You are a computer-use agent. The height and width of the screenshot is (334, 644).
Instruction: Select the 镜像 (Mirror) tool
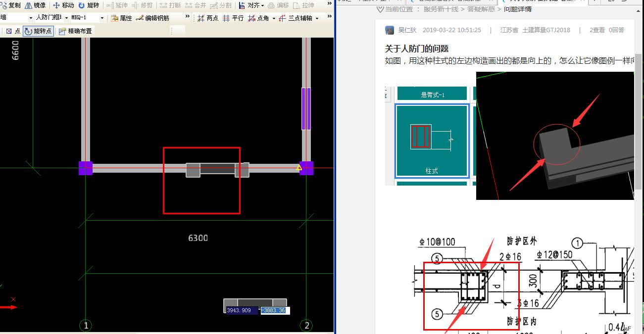pos(36,5)
